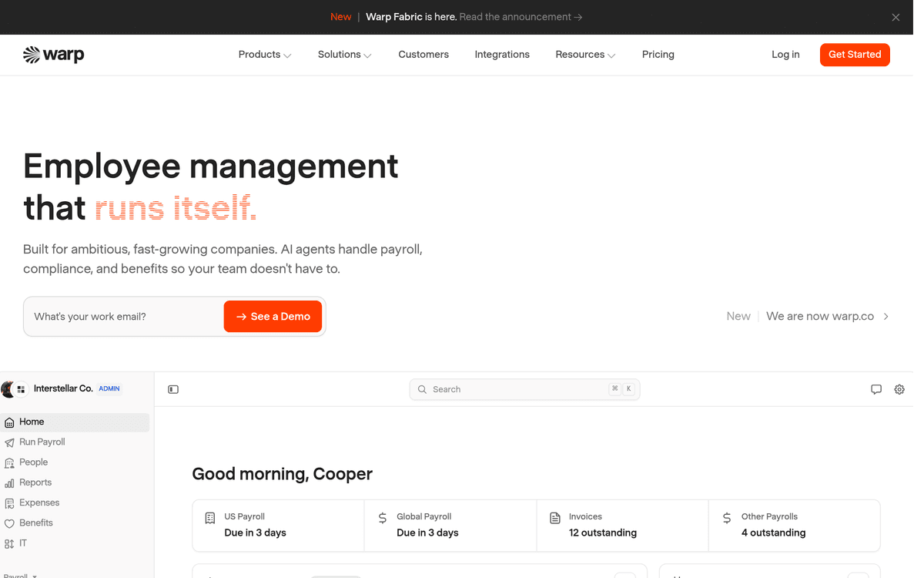Click the ADMIN badge
Image resolution: width=924 pixels, height=578 pixels.
click(109, 389)
